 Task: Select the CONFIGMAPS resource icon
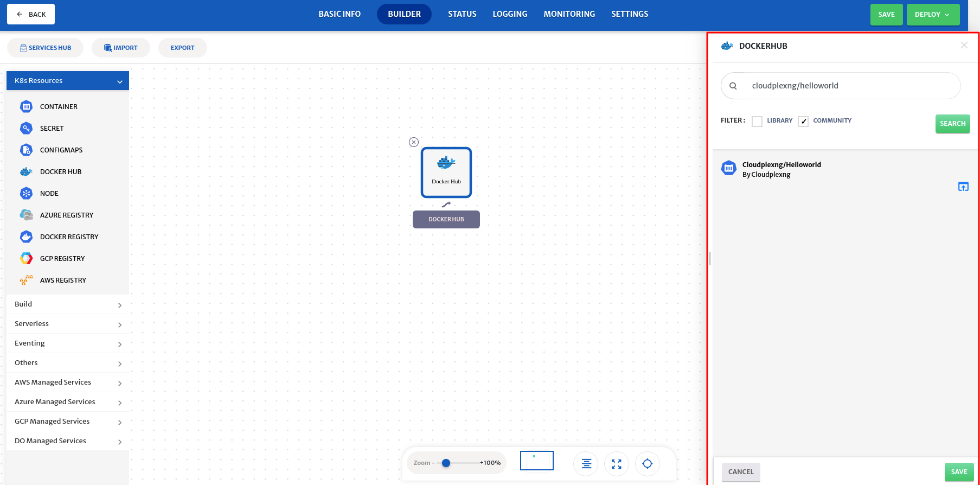(26, 150)
